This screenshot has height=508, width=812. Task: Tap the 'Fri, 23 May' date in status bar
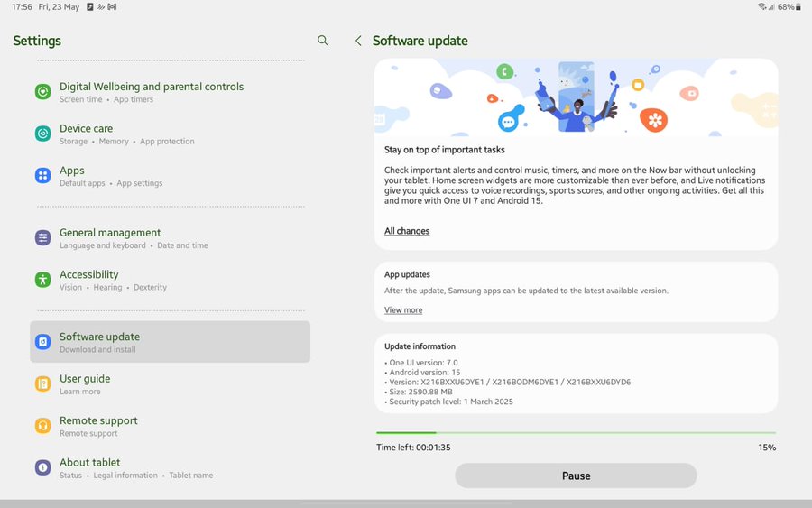click(59, 6)
